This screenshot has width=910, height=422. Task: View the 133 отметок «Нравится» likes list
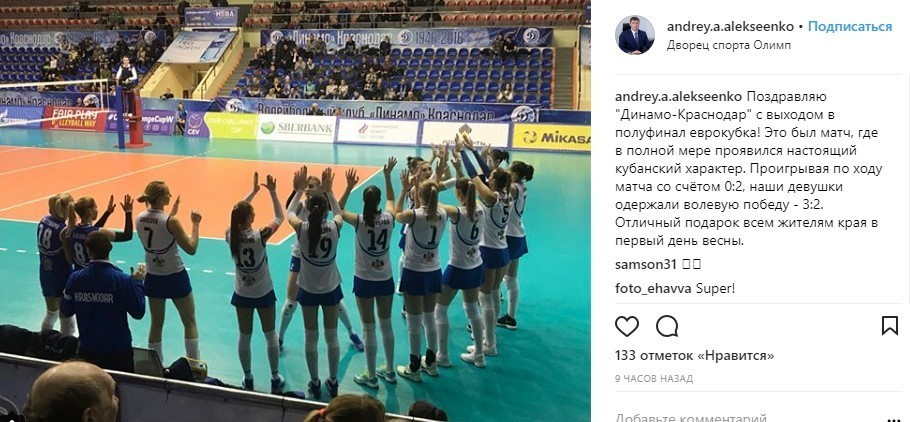(694, 356)
